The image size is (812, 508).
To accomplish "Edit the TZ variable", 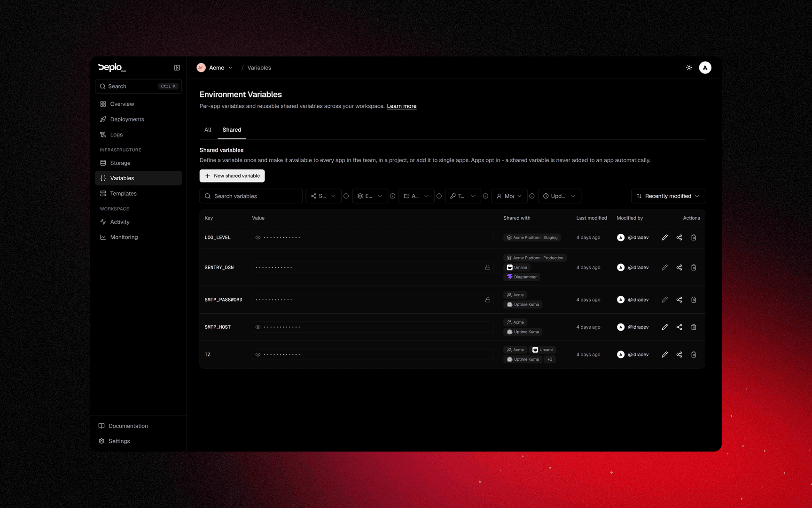I will click(x=664, y=355).
